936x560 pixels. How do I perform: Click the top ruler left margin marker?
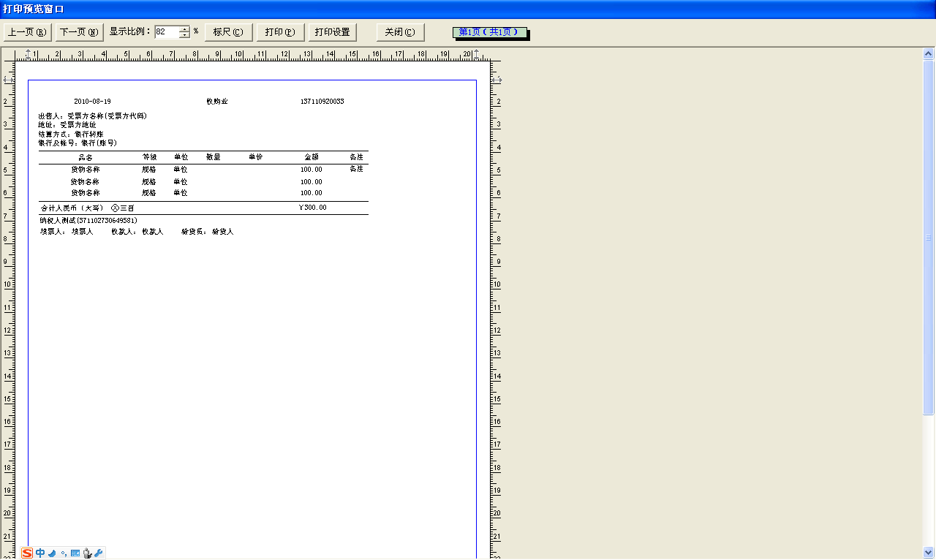click(x=28, y=54)
